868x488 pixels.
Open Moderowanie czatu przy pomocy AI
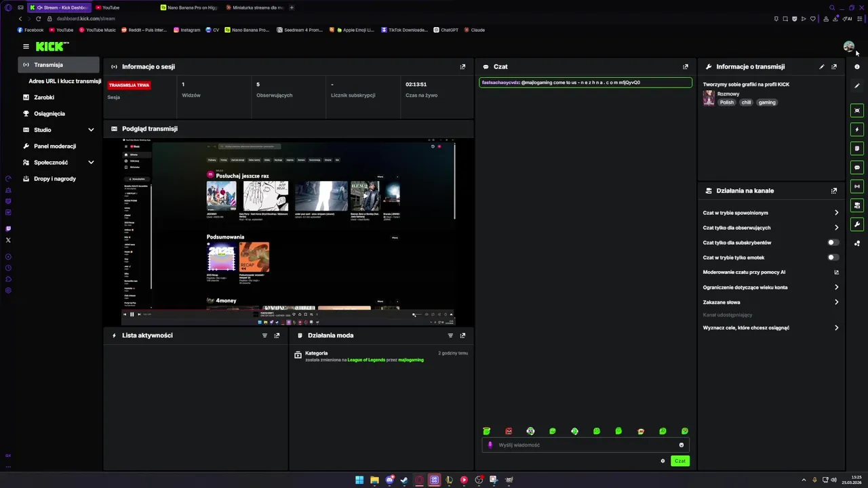click(x=771, y=272)
